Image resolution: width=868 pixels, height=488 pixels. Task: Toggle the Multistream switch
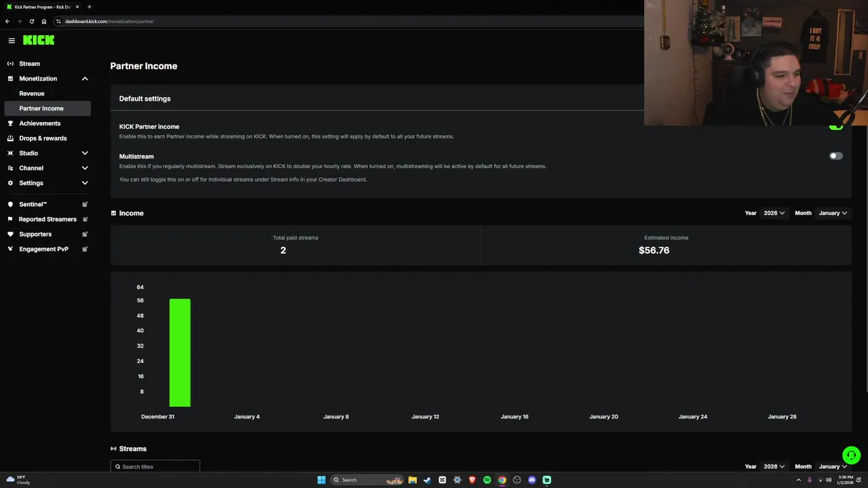tap(835, 156)
